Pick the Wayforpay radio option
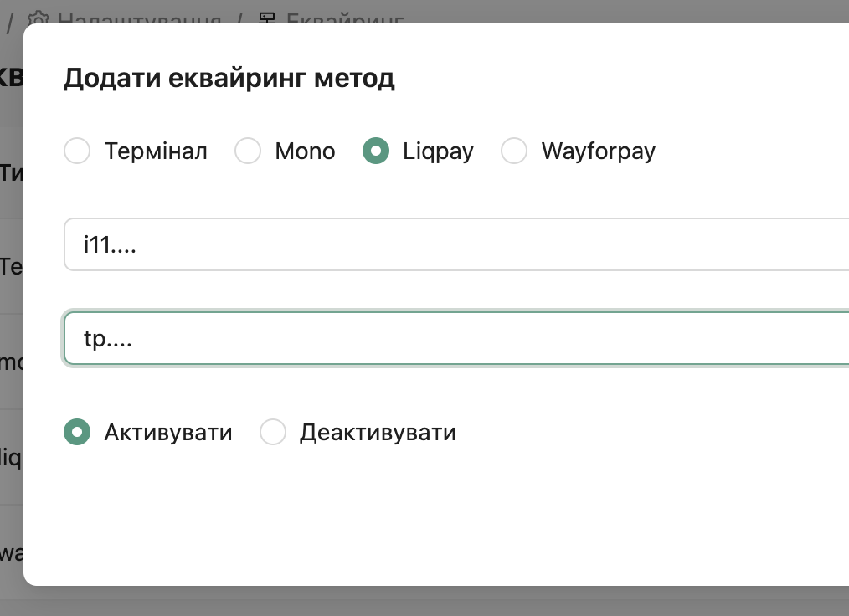849x616 pixels. (514, 151)
